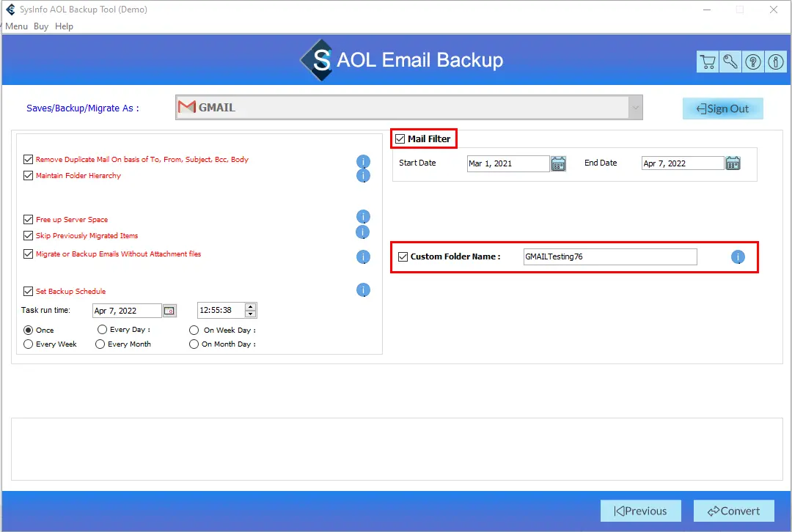Open End Date calendar picker icon
Viewport: 792px width, 532px height.
[x=733, y=163]
